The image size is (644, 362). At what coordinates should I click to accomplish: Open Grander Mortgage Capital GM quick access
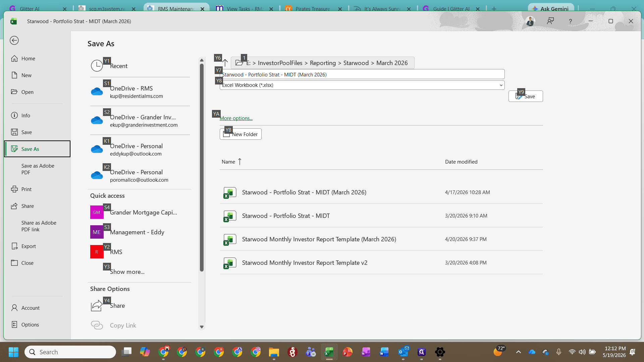[140, 212]
